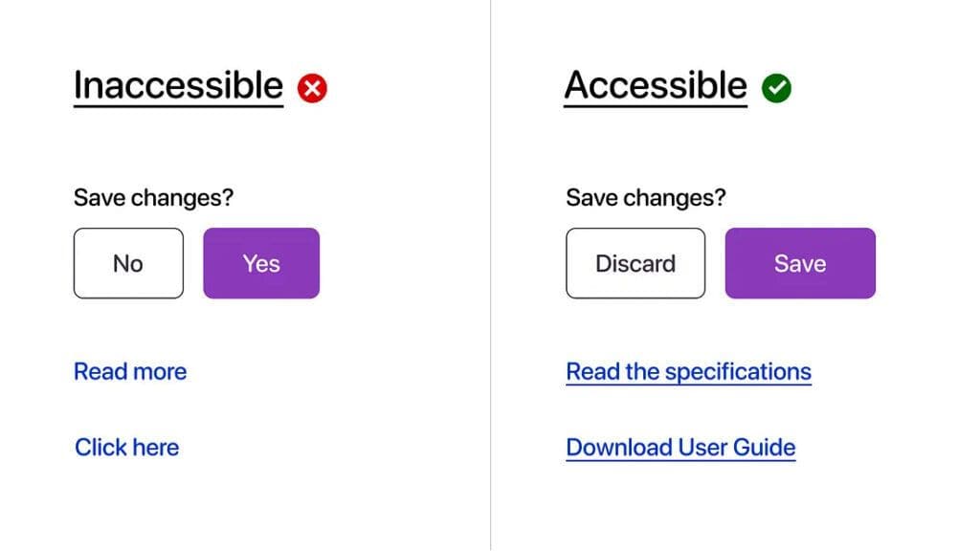Follow the Click here link
The width and height of the screenshot is (980, 551).
coord(127,447)
